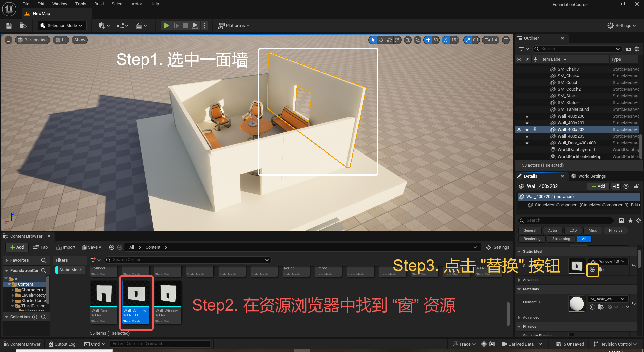Click Save All in Content Browser
644x352 pixels.
pos(93,247)
